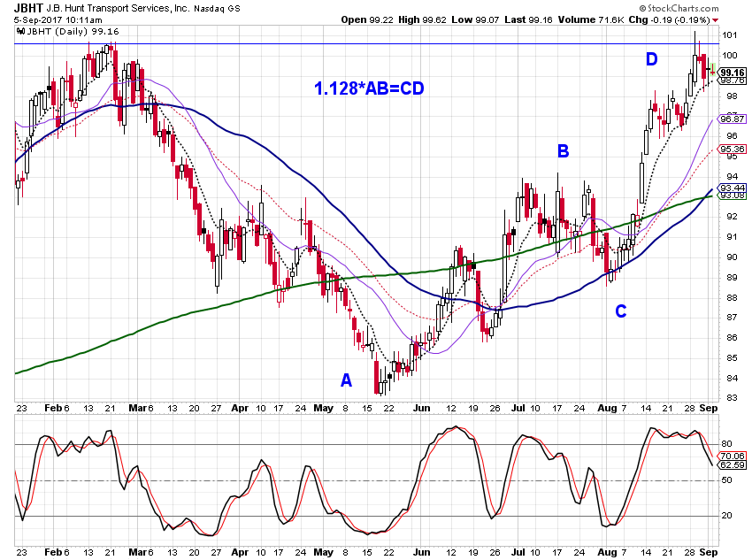Click the 96.87 purple moving average tag

[733, 119]
